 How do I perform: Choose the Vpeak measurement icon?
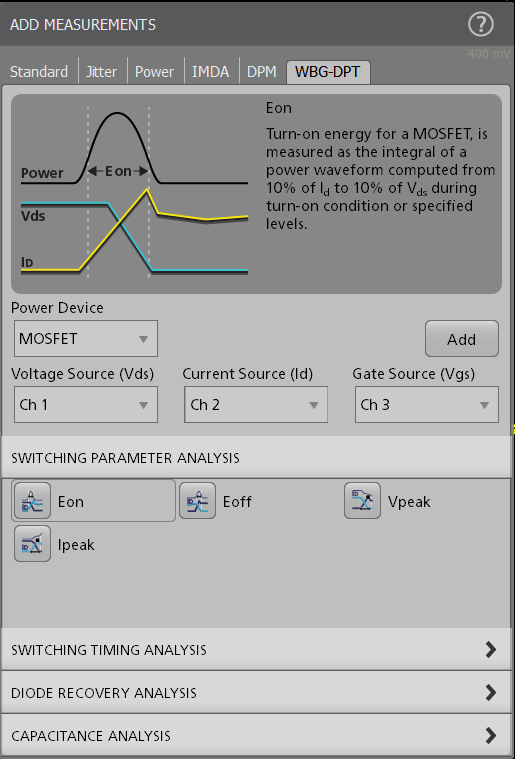[x=363, y=501]
